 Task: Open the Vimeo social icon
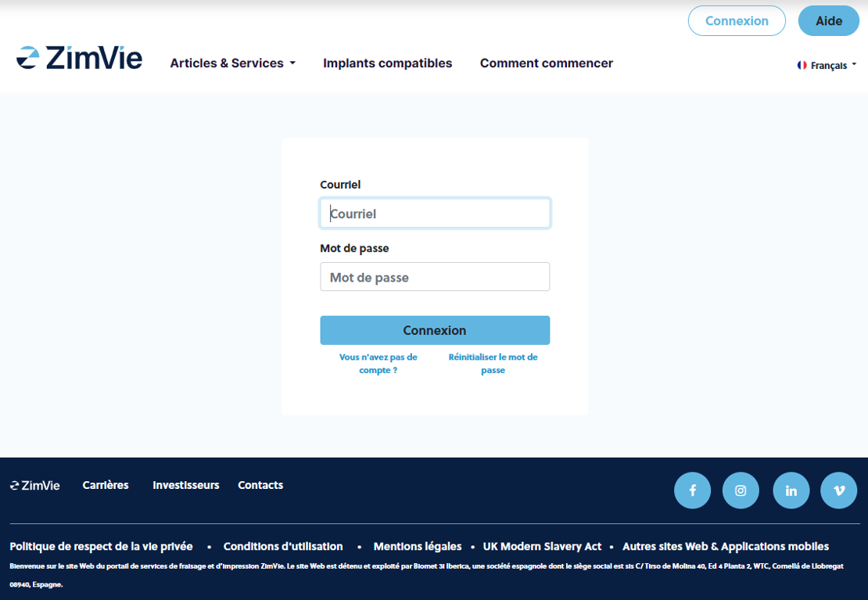(838, 490)
